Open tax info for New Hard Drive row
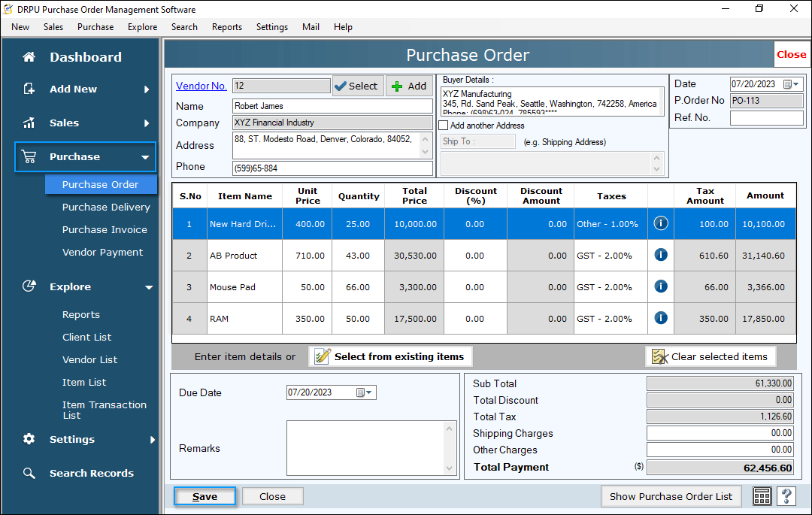Viewport: 812px width, 515px height. 661,223
